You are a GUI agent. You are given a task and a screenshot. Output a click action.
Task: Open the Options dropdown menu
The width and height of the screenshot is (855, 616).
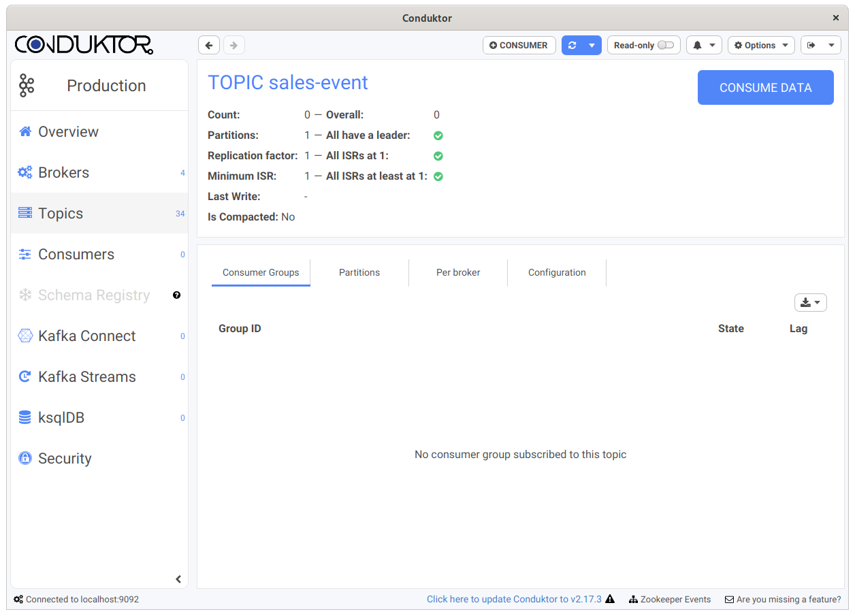point(761,46)
